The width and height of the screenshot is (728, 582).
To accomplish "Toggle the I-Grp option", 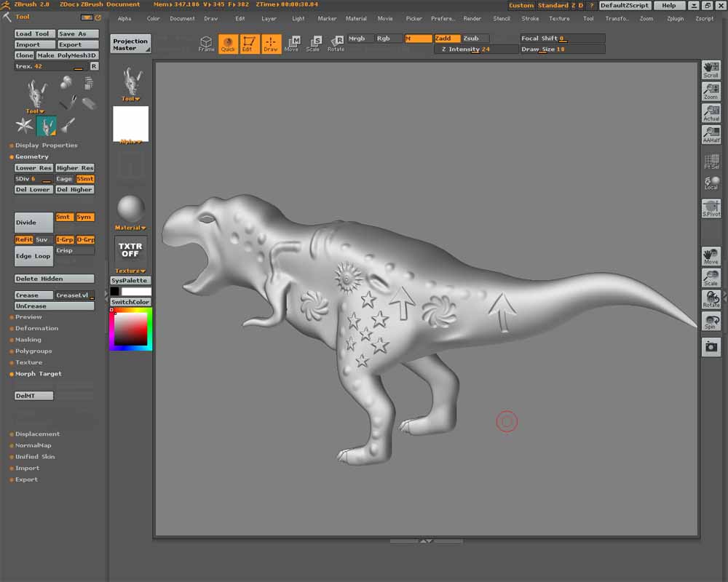I will 65,239.
